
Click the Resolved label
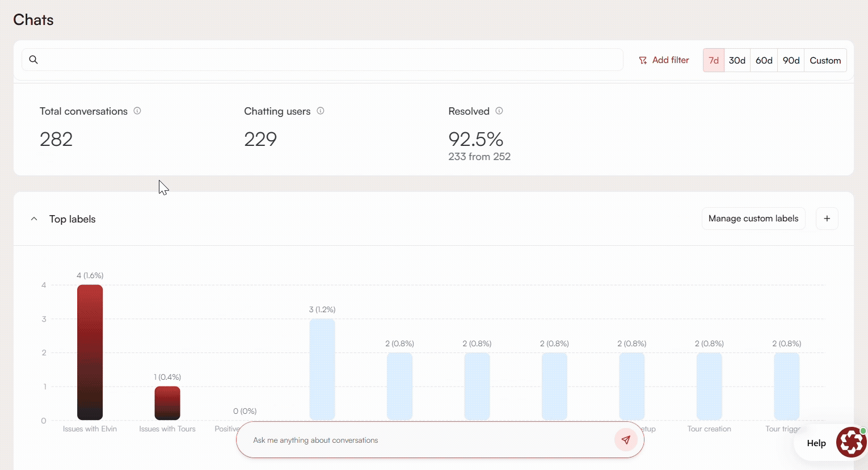tap(469, 111)
